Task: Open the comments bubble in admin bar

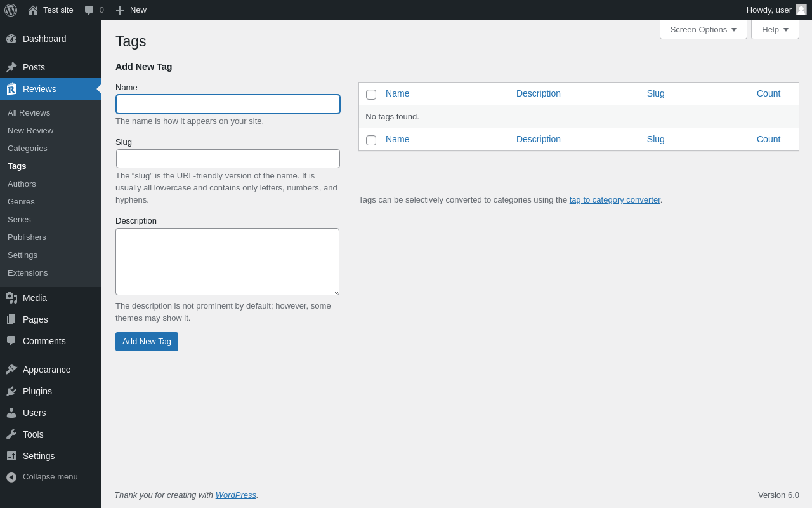Action: click(89, 10)
